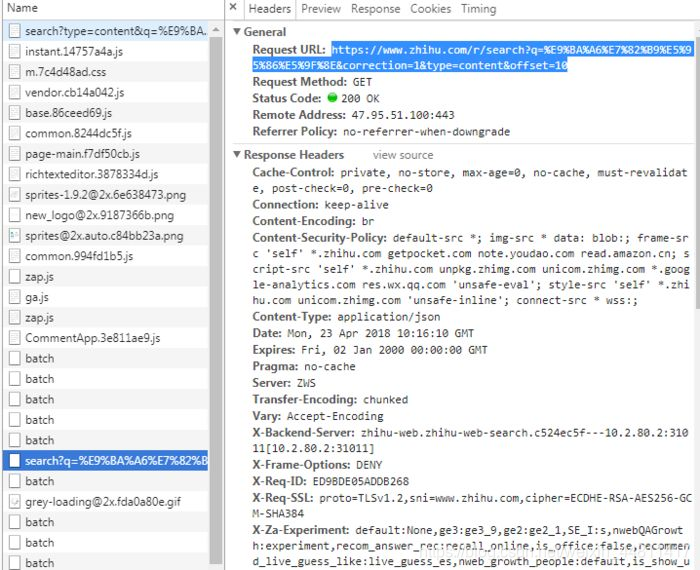Image resolution: width=700 pixels, height=570 pixels.
Task: Click file icon of instant.14757a4a.js
Action: [x=15, y=51]
